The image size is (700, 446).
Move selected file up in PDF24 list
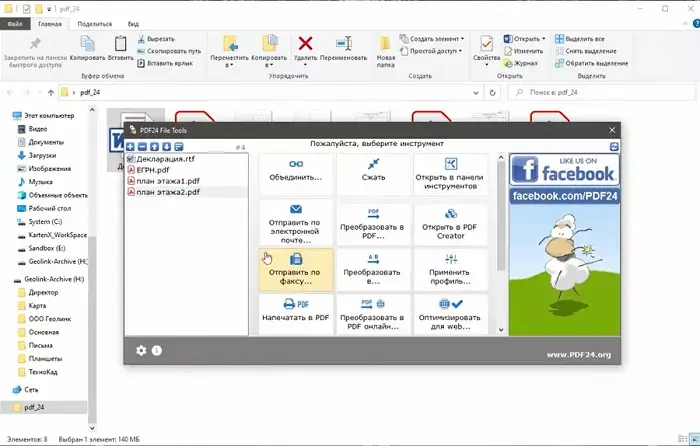[154, 146]
